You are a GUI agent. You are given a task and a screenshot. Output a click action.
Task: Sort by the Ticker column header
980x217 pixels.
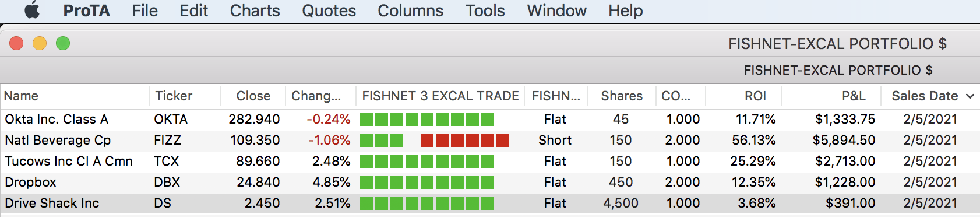(x=174, y=96)
